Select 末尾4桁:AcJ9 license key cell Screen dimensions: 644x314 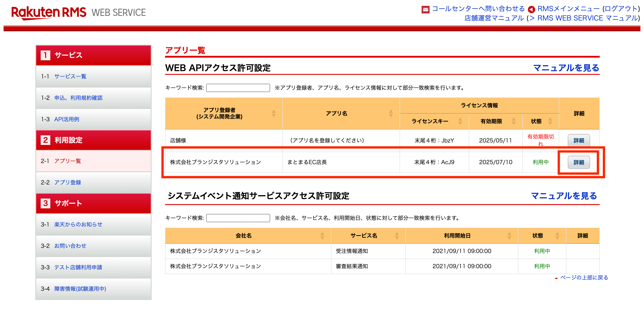click(434, 162)
